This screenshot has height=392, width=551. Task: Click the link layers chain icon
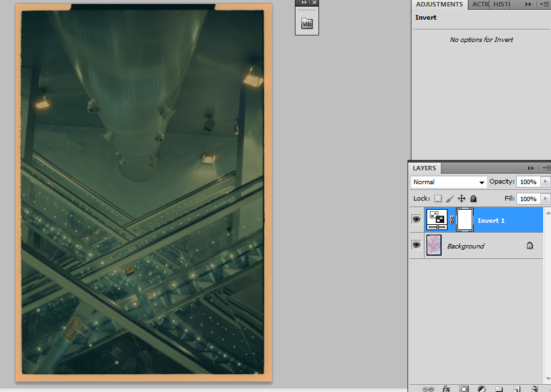coord(428,389)
